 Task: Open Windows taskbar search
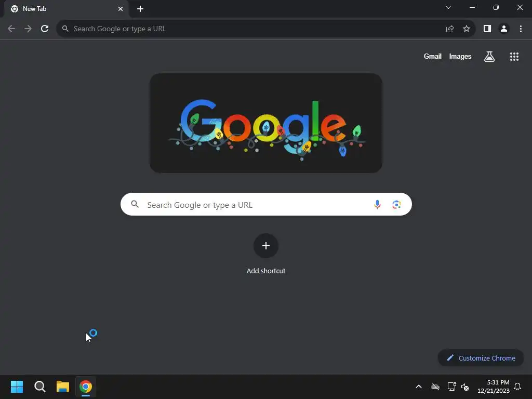(x=39, y=387)
